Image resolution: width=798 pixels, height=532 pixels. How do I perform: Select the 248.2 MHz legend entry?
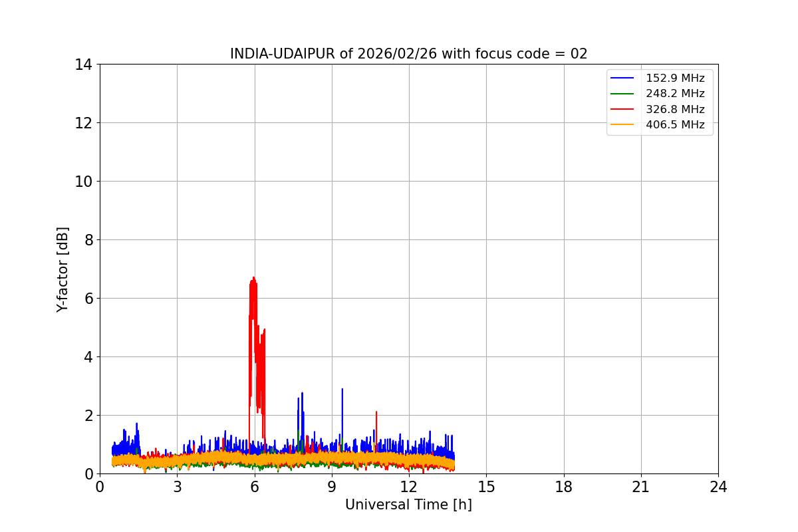pos(658,94)
